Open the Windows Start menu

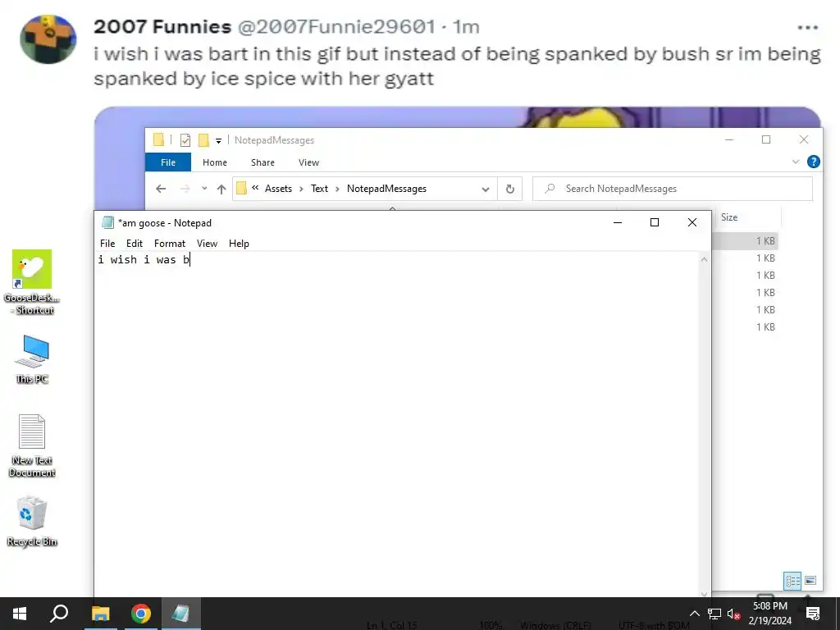20,614
